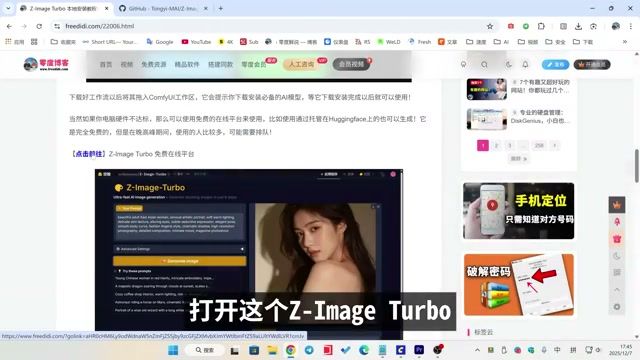The width and height of the screenshot is (640, 360).
Task: Open the Windows Start button
Action: tap(173, 350)
